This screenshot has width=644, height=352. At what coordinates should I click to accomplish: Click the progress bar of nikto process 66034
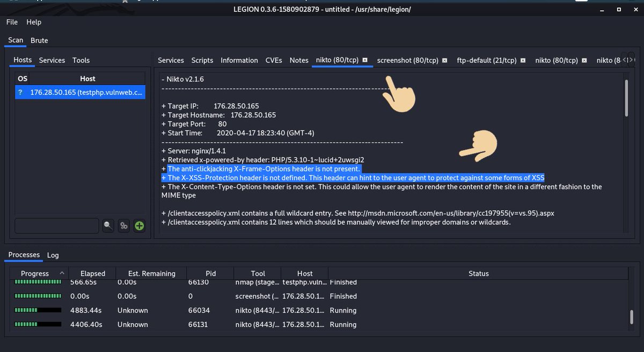[x=38, y=310]
